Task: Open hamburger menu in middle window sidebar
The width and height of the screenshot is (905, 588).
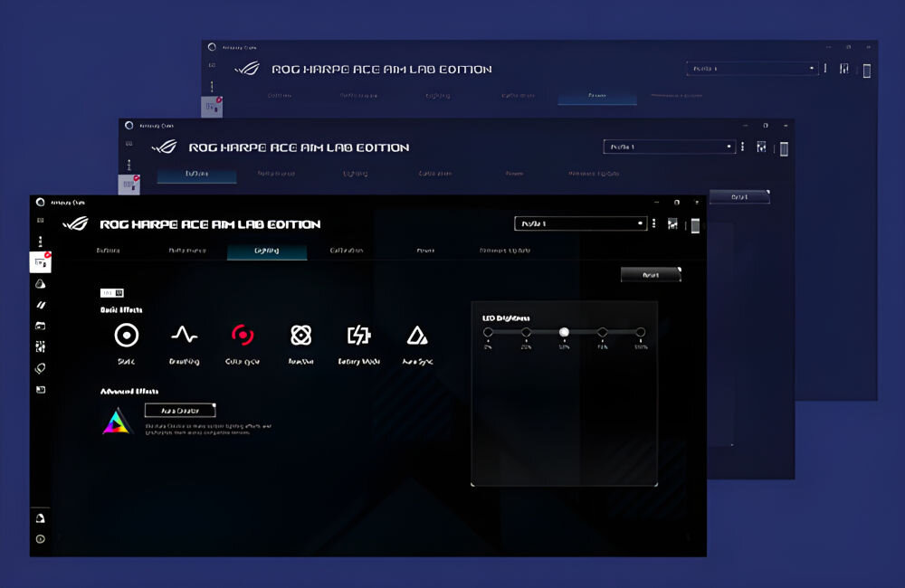Action: [129, 144]
